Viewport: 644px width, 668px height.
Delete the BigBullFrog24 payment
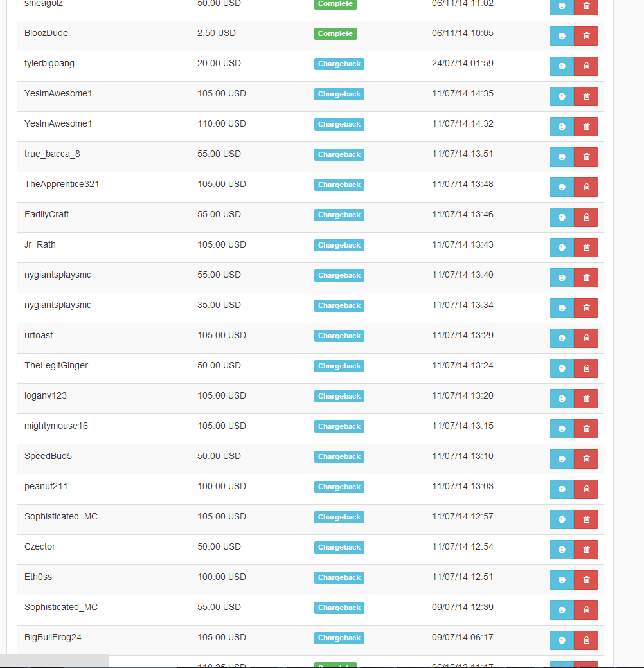point(586,641)
